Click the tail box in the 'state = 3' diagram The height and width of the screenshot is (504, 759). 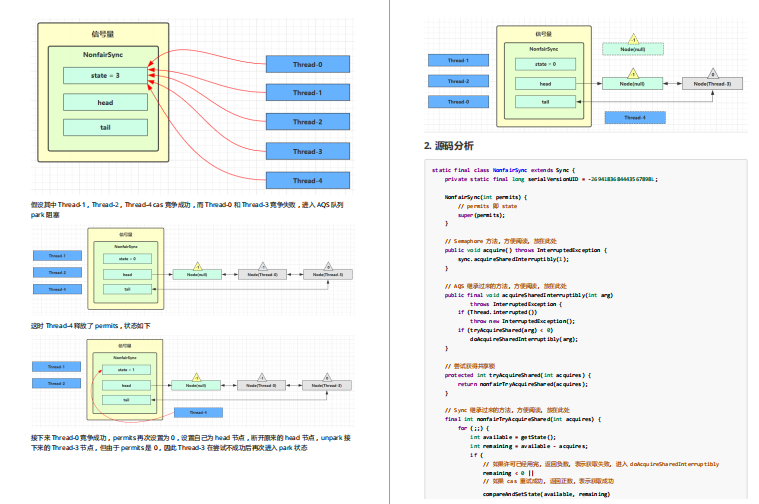[105, 127]
